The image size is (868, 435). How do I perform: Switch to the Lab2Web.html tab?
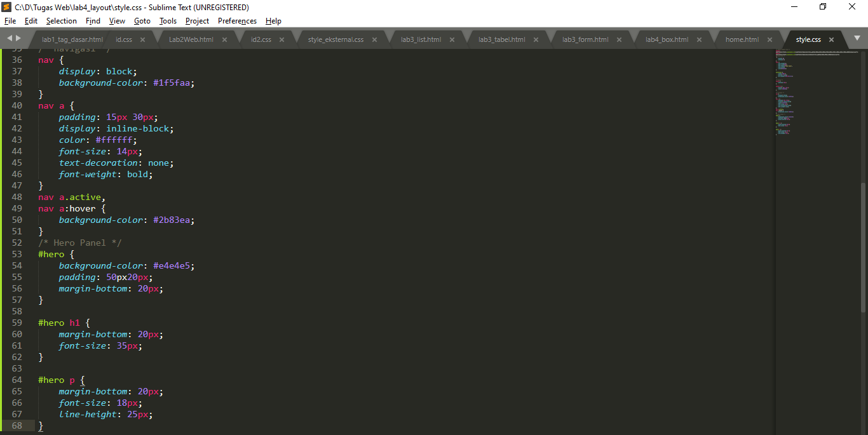click(x=191, y=39)
